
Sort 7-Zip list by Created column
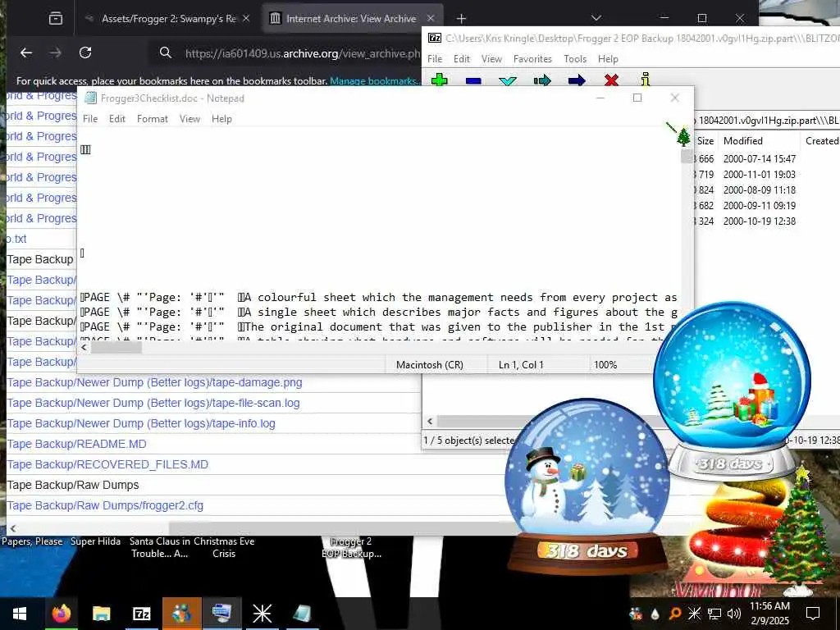click(821, 141)
